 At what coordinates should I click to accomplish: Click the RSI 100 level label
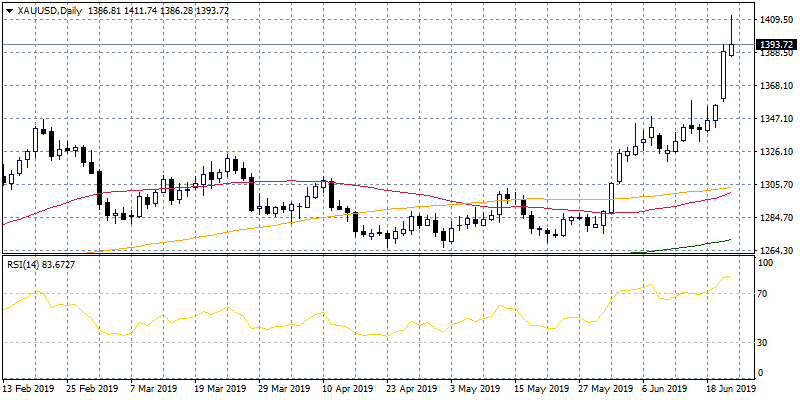click(767, 262)
